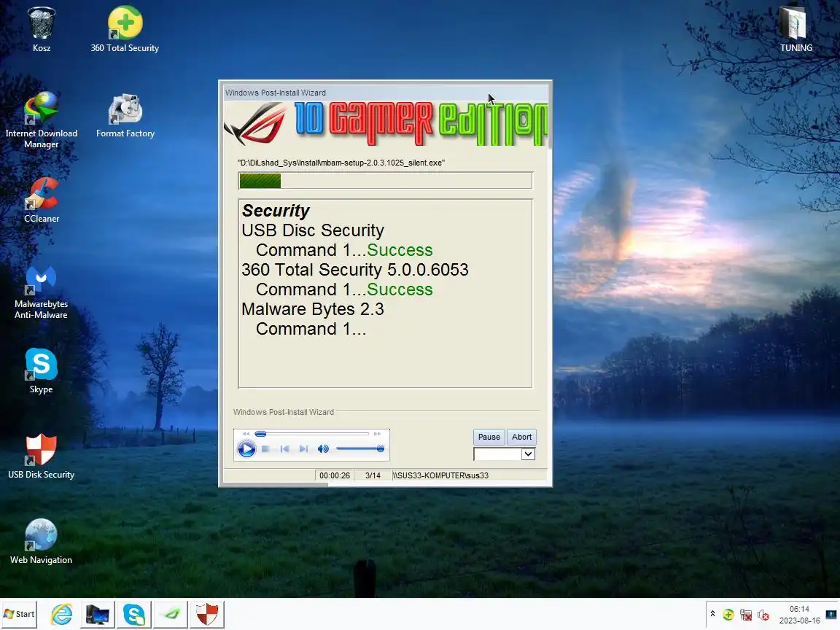Open the computer icon in taskbar
840x630 pixels.
(98, 614)
